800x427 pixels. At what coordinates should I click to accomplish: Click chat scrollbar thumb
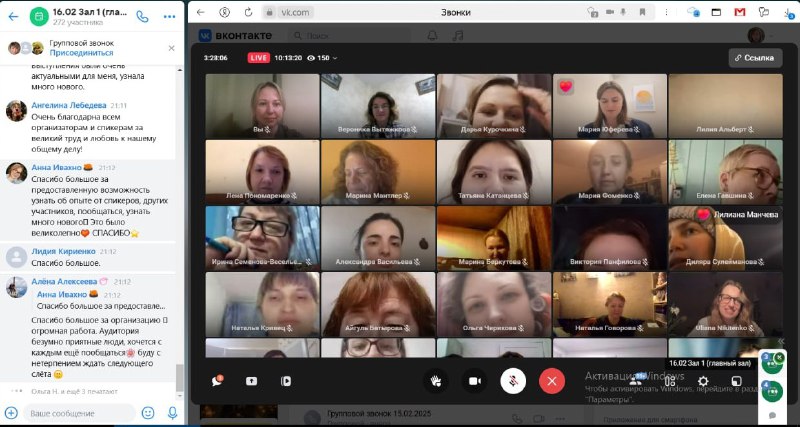point(180,378)
